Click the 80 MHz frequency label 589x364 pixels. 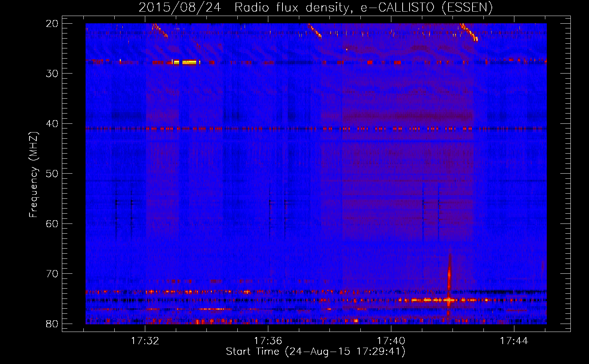pyautogui.click(x=52, y=324)
